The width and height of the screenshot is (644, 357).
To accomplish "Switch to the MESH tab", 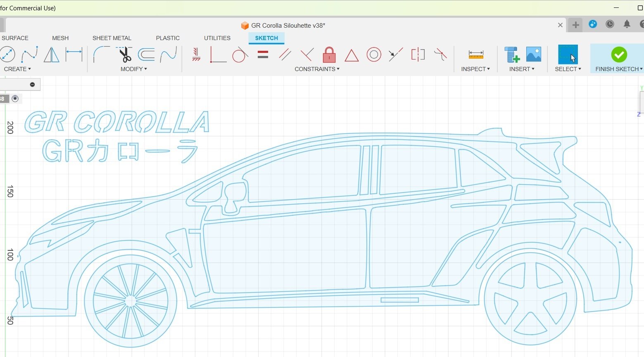I will [60, 38].
